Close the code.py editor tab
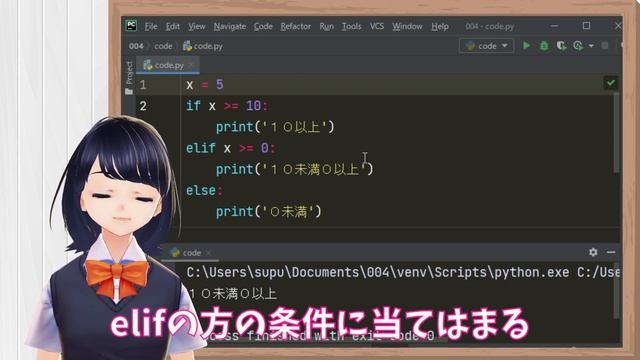The width and height of the screenshot is (640, 360). coord(191,65)
